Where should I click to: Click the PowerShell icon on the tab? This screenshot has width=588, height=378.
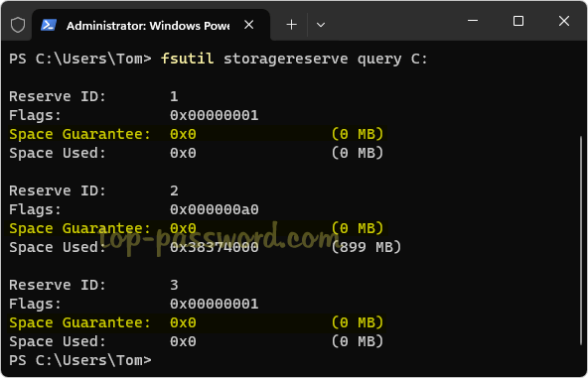pos(49,25)
